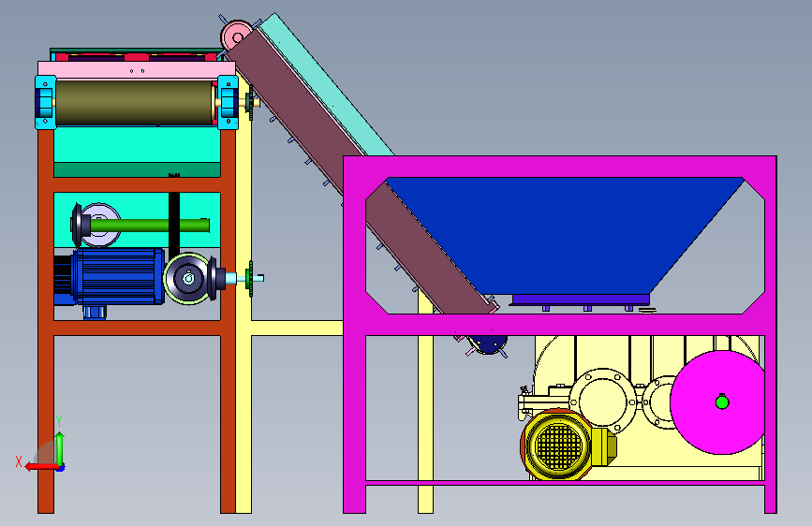Select the light cyan conveyor side cover
The image size is (812, 526).
pos(326,85)
